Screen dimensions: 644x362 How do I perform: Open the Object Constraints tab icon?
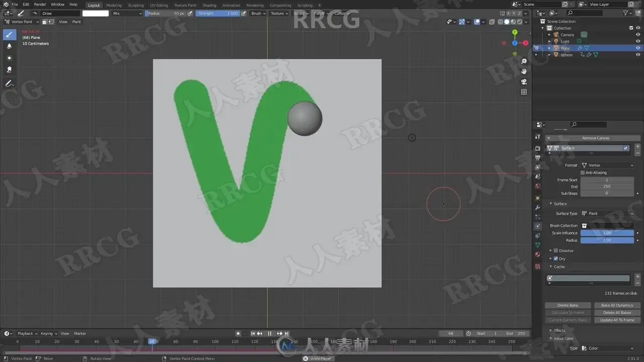538,235
